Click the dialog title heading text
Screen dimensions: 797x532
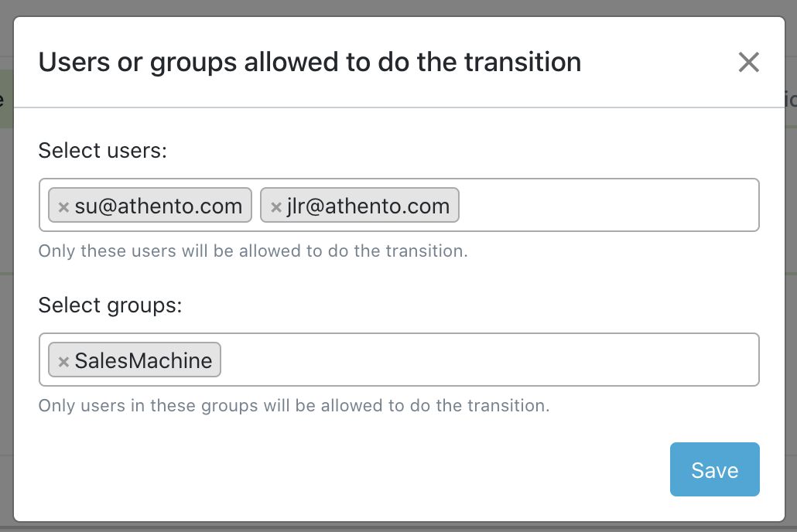pyautogui.click(x=310, y=62)
